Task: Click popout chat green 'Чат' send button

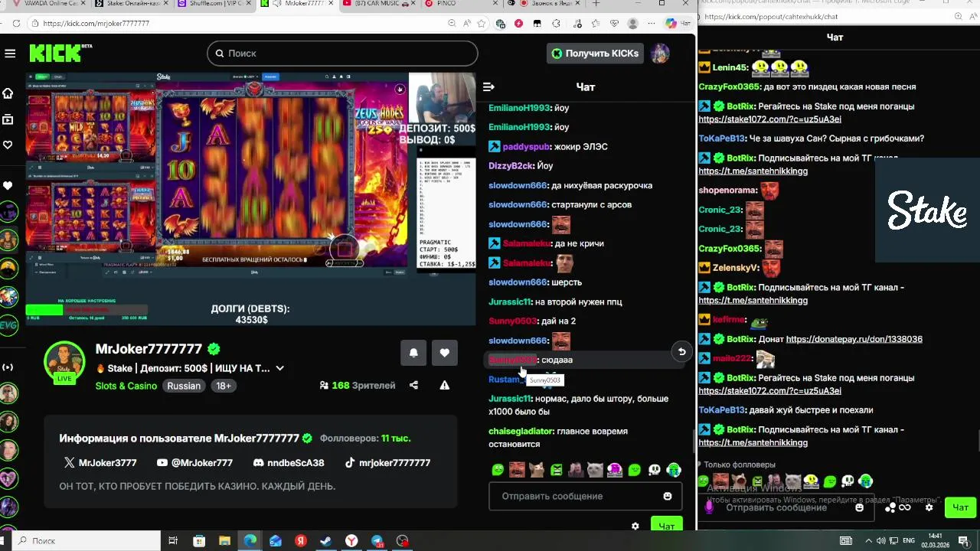Action: 960,507
